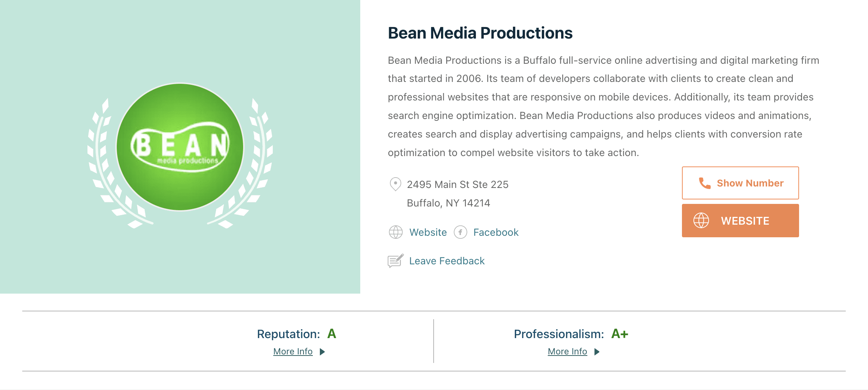The width and height of the screenshot is (868, 390).
Task: Click the small globe icon beside Website link
Action: tap(395, 232)
